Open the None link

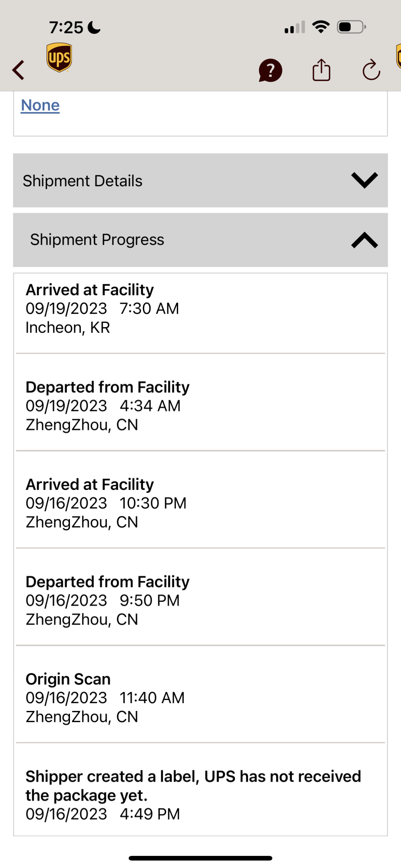[x=40, y=105]
